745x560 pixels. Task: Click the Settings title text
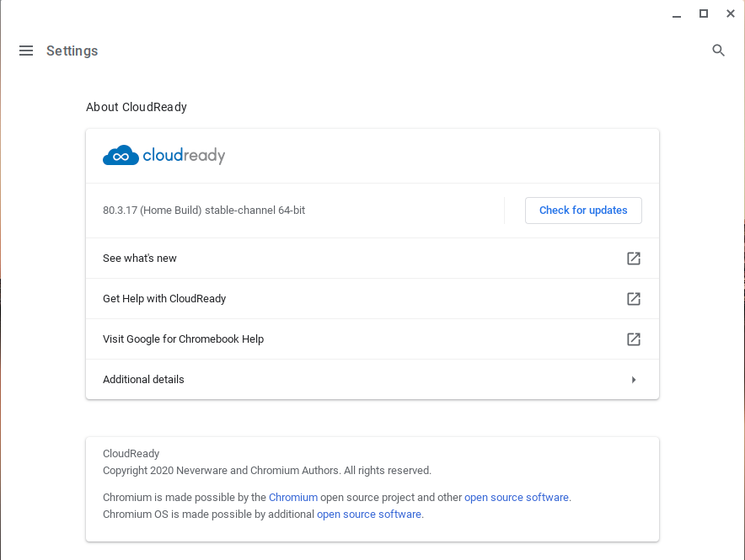72,51
